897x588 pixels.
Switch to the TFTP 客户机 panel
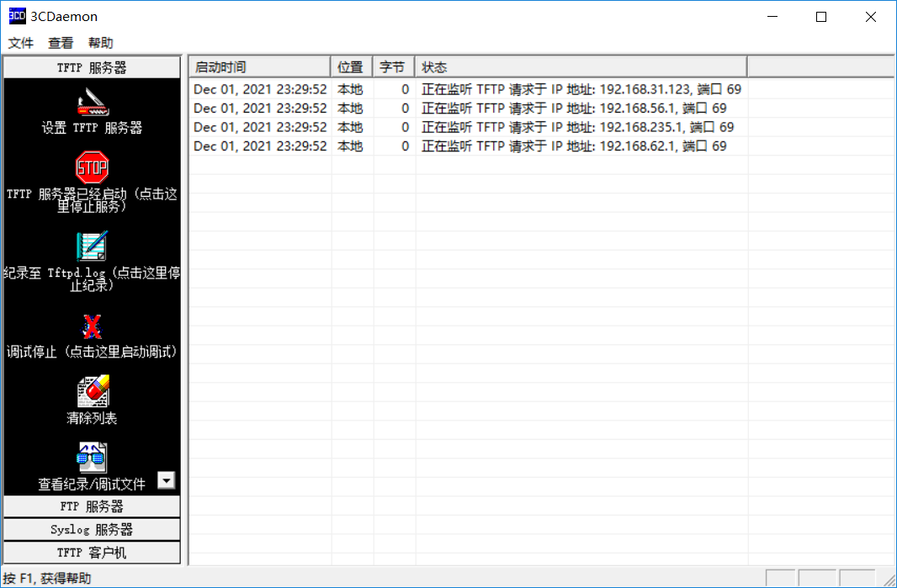92,553
